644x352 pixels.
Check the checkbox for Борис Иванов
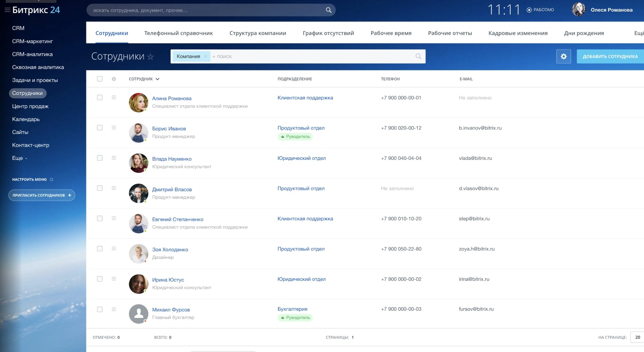pos(100,128)
